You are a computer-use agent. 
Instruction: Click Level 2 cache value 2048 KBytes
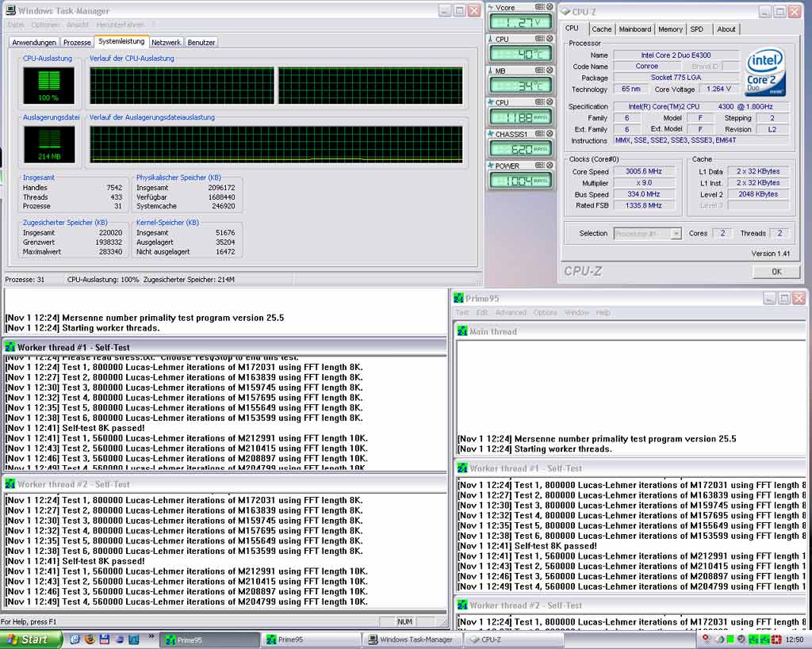coord(758,194)
